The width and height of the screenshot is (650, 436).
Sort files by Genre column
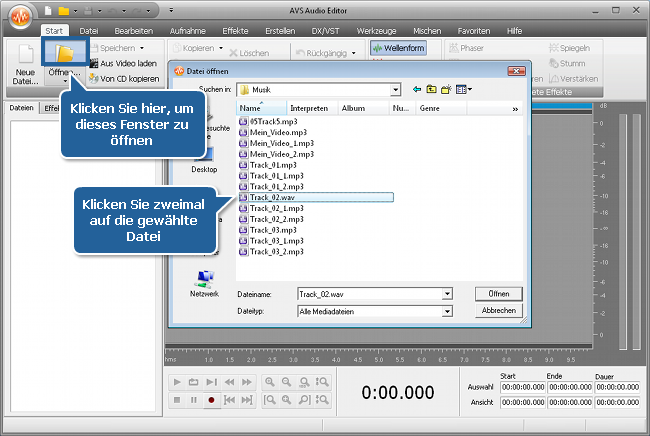[441, 108]
